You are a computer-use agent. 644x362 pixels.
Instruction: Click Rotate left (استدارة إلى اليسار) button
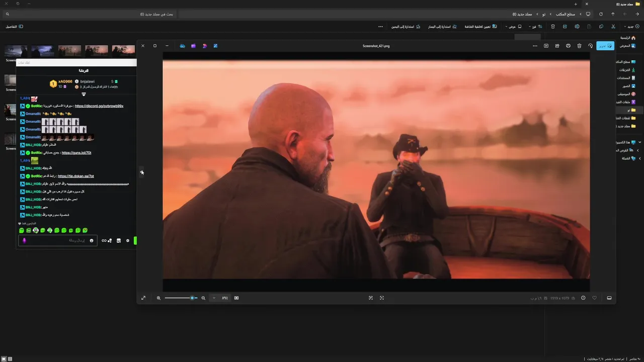coord(443,26)
